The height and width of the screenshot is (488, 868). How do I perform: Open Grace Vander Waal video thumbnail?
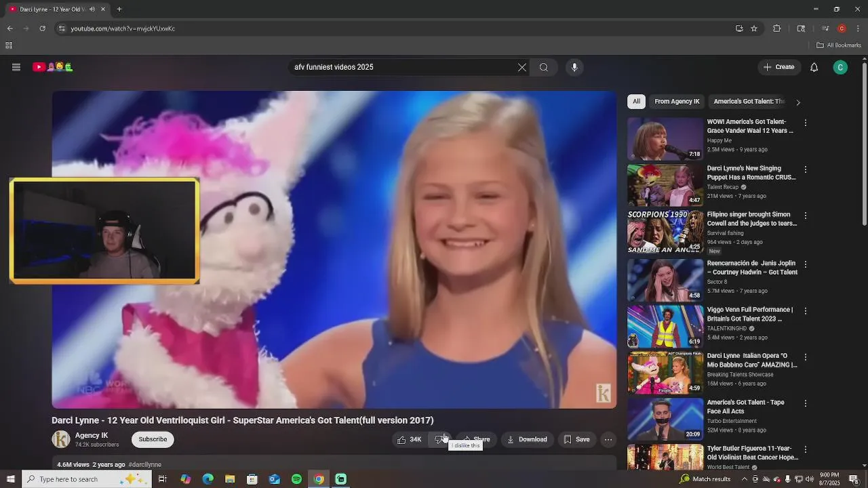pyautogui.click(x=665, y=139)
